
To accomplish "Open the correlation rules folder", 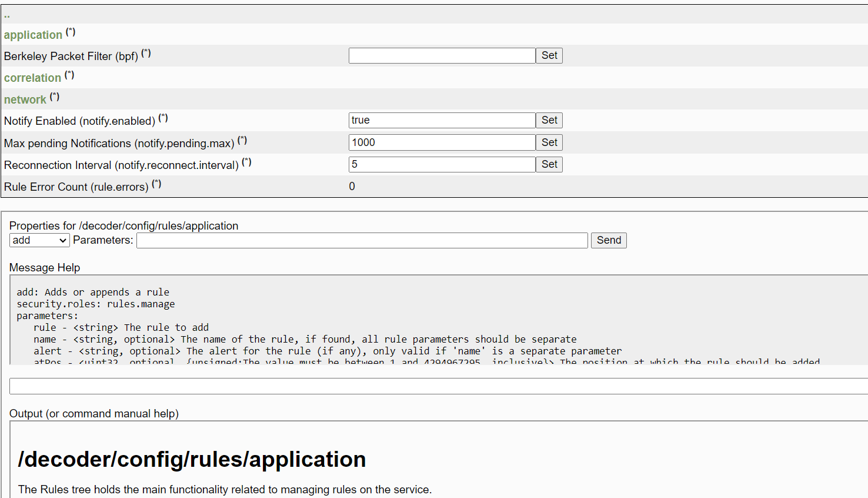I will (32, 78).
